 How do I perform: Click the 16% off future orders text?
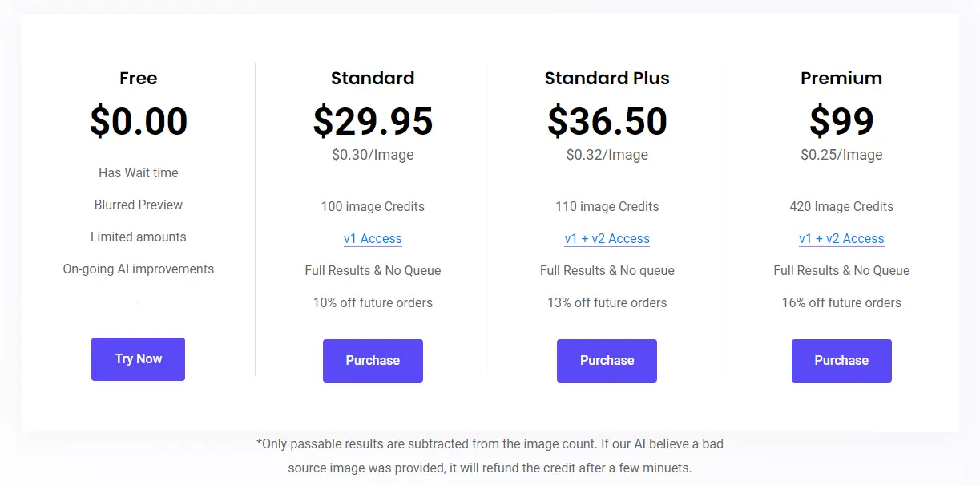[841, 302]
